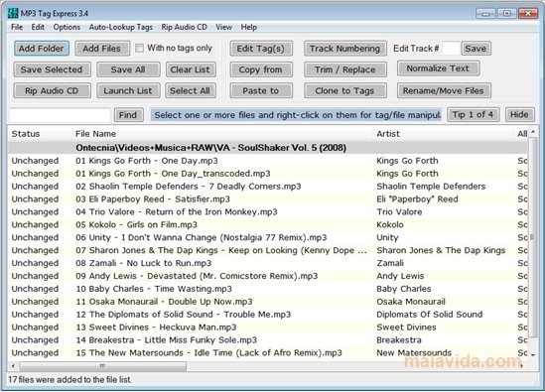This screenshot has width=545, height=392.
Task: Focus the Edit Track # input field
Action: click(x=450, y=49)
